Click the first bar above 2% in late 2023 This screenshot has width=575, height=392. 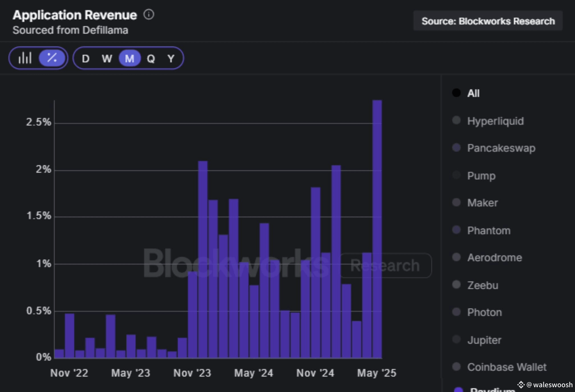(203, 259)
